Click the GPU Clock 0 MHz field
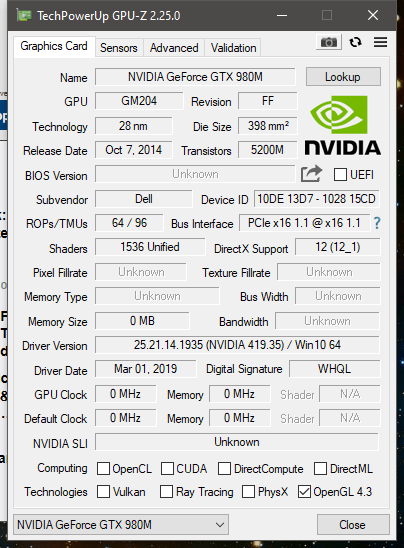 pyautogui.click(x=125, y=394)
